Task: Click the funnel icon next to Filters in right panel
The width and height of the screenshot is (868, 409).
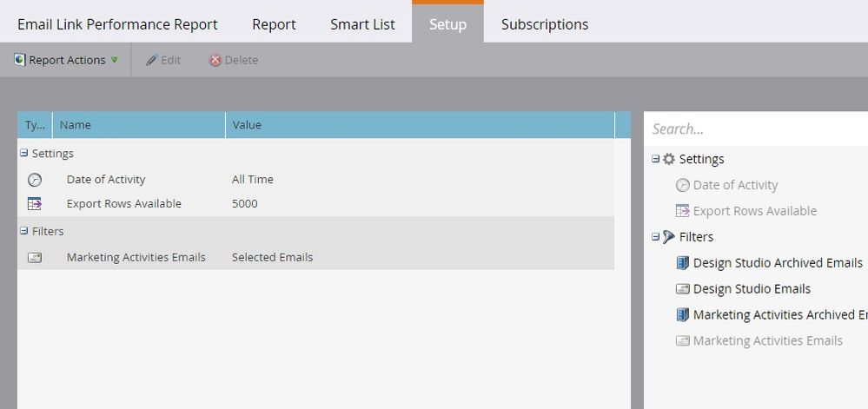Action: click(x=669, y=237)
